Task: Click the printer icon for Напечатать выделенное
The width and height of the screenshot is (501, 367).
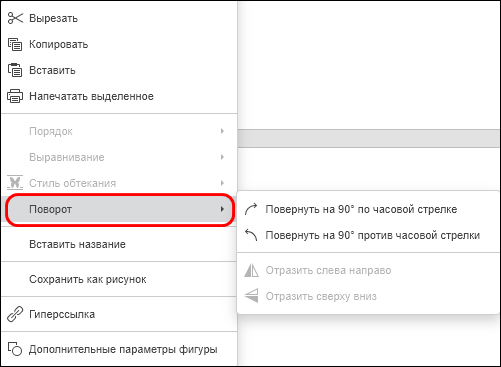Action: click(15, 96)
